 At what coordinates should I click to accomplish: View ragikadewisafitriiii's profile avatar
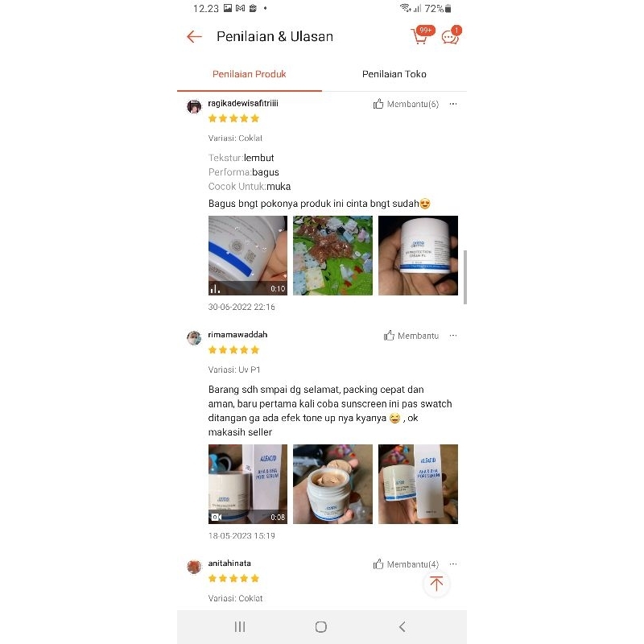194,106
